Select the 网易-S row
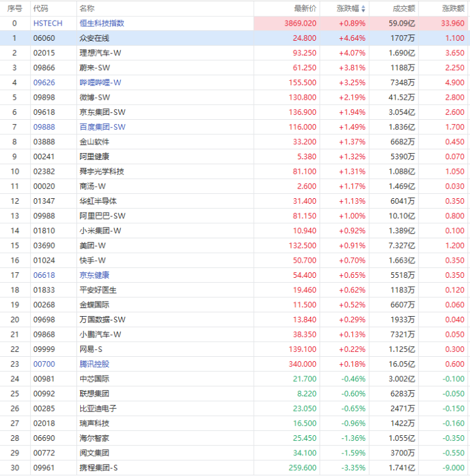Screen dimensions: 470x476 click(x=235, y=349)
